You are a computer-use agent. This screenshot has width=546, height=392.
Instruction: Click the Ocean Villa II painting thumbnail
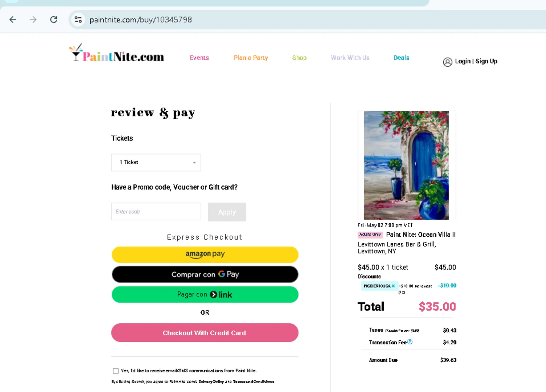tap(407, 165)
